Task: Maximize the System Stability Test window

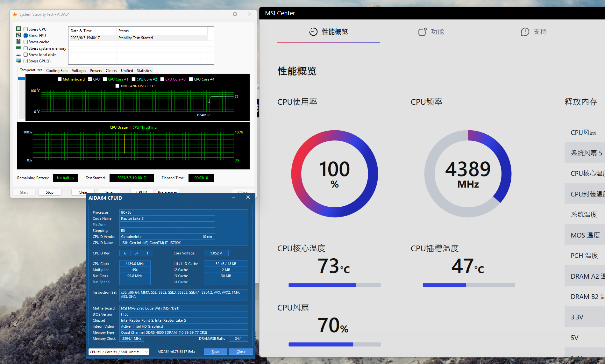Action: [x=235, y=14]
